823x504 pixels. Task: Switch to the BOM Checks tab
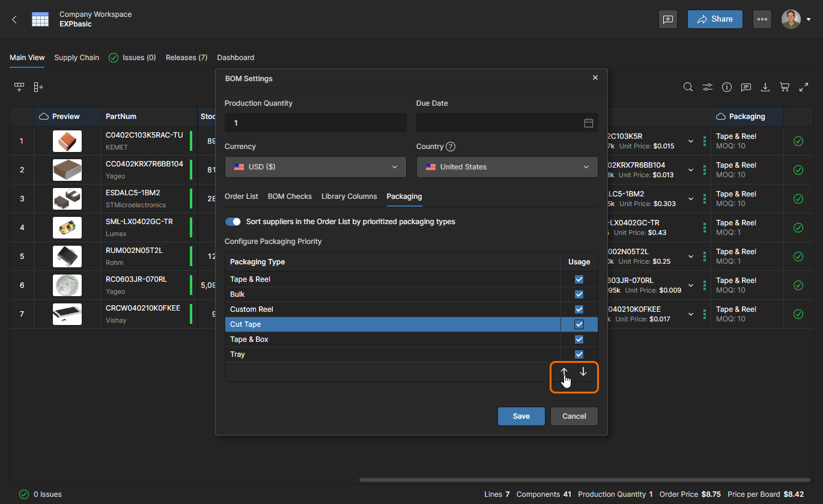[x=290, y=196]
